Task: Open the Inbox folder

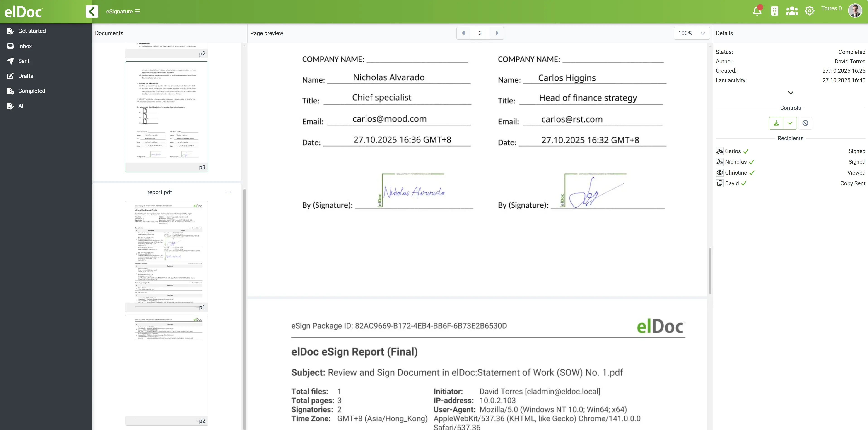Action: click(x=25, y=46)
